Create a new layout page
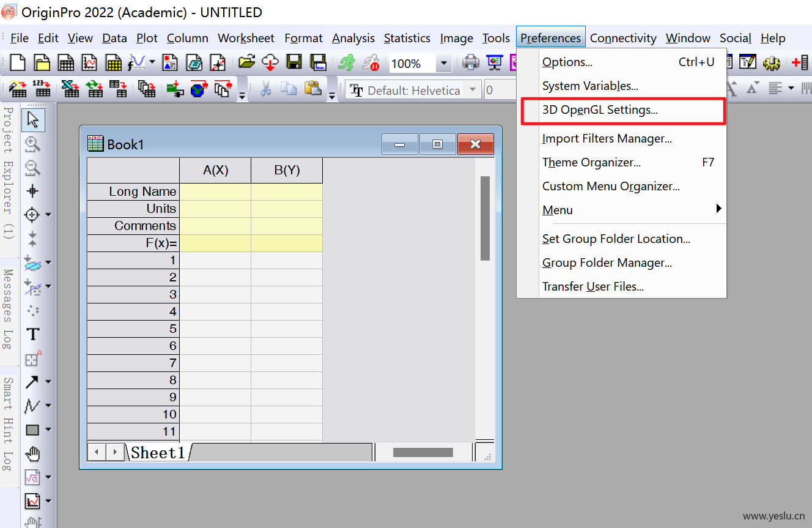This screenshot has height=528, width=812. (x=170, y=63)
